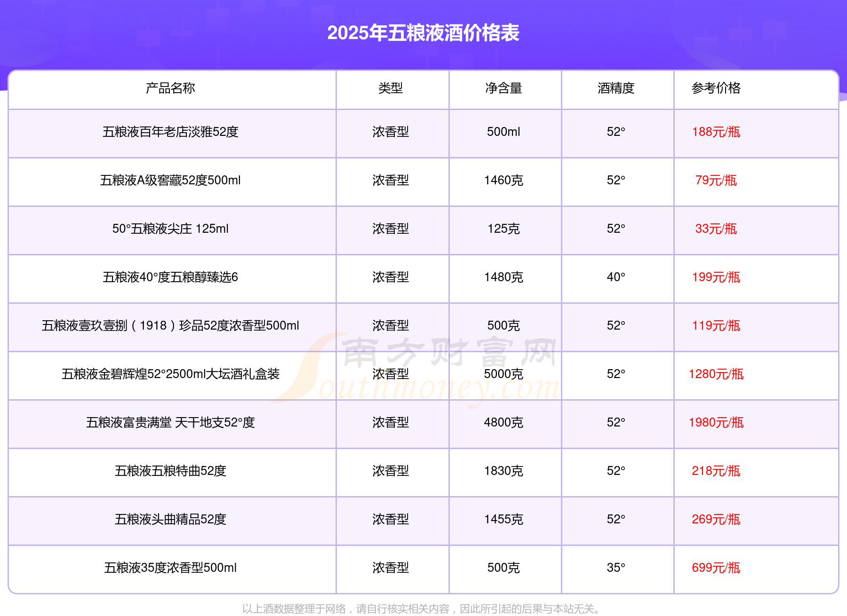The height and width of the screenshot is (616, 847).
Task: Click product name 五粮液百年老店淡雅52度
Action: (x=170, y=132)
